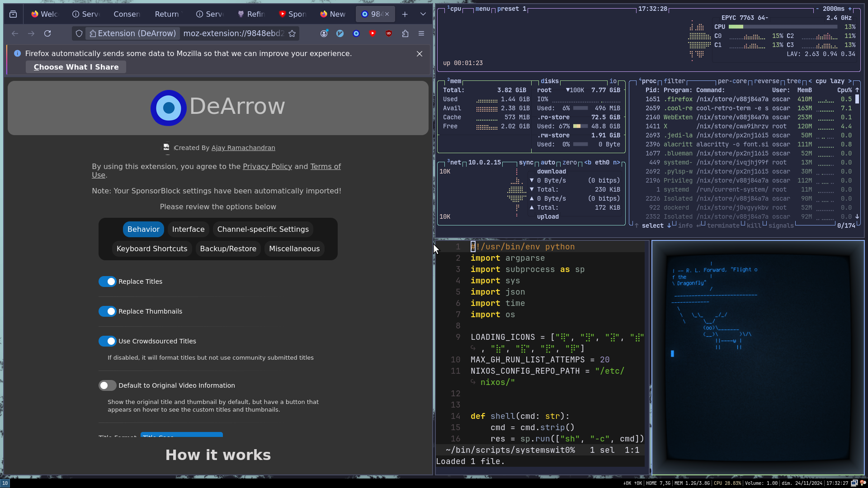Toggle tree view in btop proc panel
Screen dimensions: 868x488
pos(794,81)
